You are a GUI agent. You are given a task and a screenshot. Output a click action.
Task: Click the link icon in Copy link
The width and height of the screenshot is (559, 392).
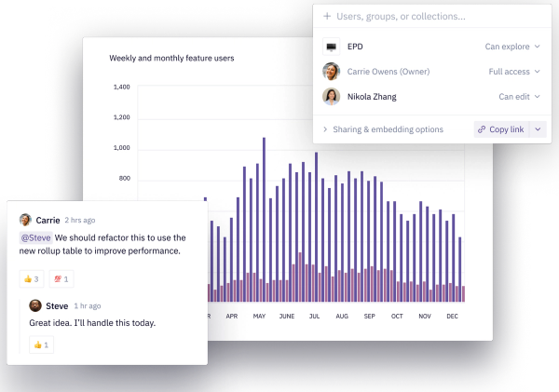pyautogui.click(x=482, y=129)
